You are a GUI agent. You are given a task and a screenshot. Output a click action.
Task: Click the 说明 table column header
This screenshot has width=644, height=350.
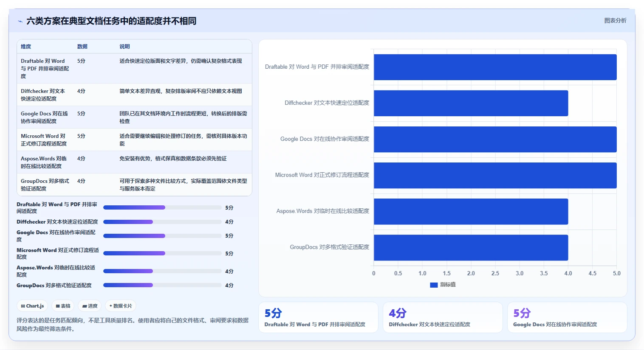tap(124, 47)
